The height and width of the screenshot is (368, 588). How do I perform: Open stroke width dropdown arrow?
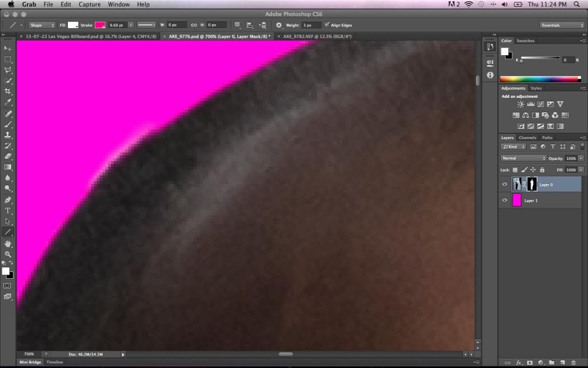[x=130, y=25]
